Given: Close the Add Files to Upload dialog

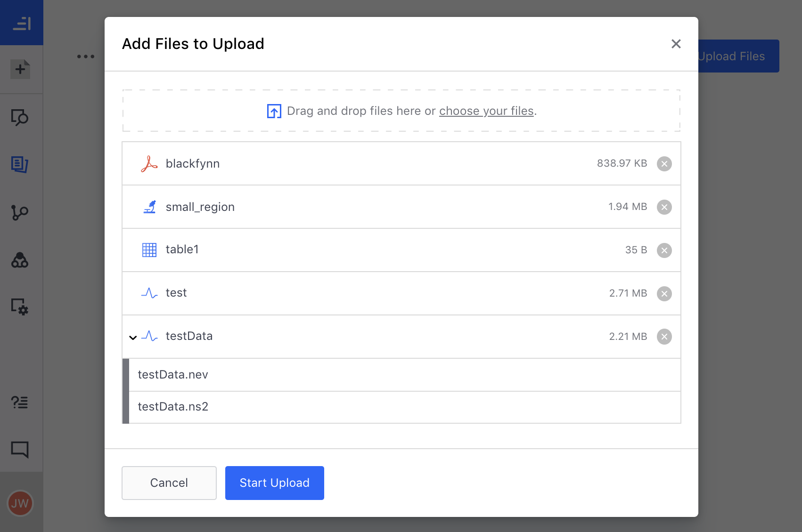Looking at the screenshot, I should [x=676, y=44].
